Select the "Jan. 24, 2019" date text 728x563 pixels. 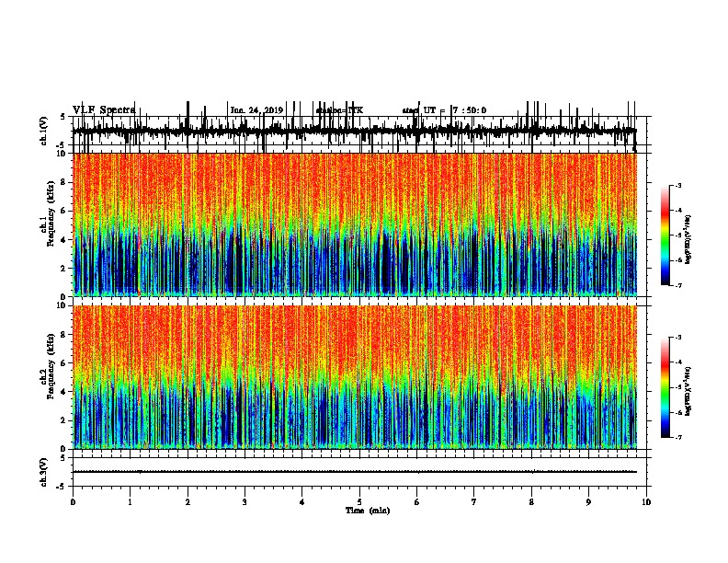tap(256, 110)
